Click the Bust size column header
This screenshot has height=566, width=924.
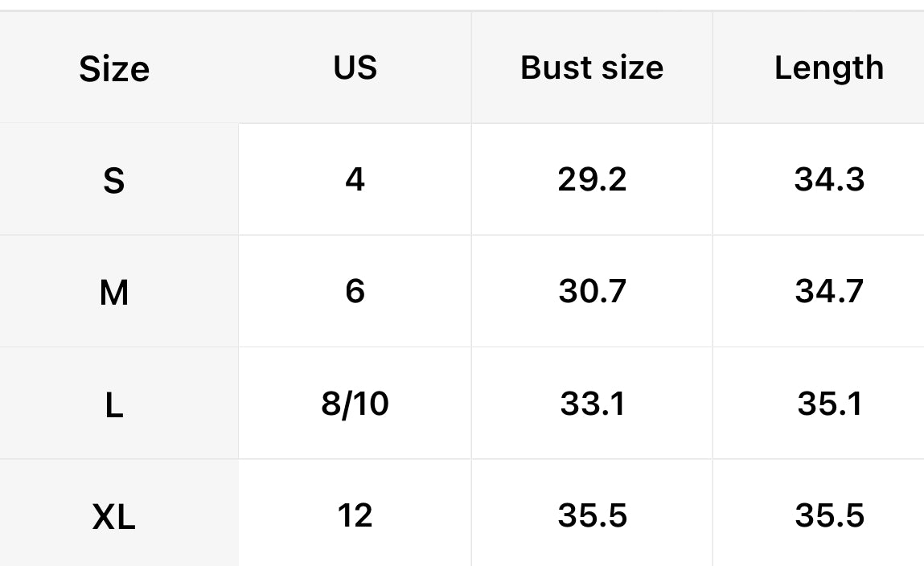[592, 68]
